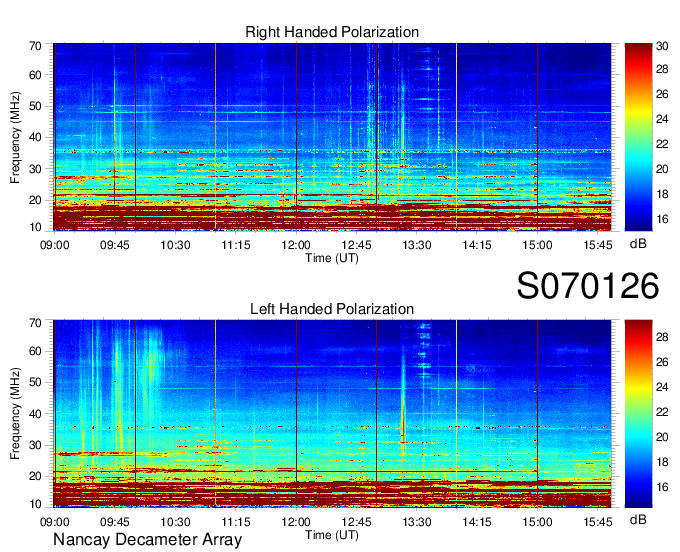
Task: Click the Left Handed plot's Frequency (MHz) label
Action: pyautogui.click(x=15, y=414)
